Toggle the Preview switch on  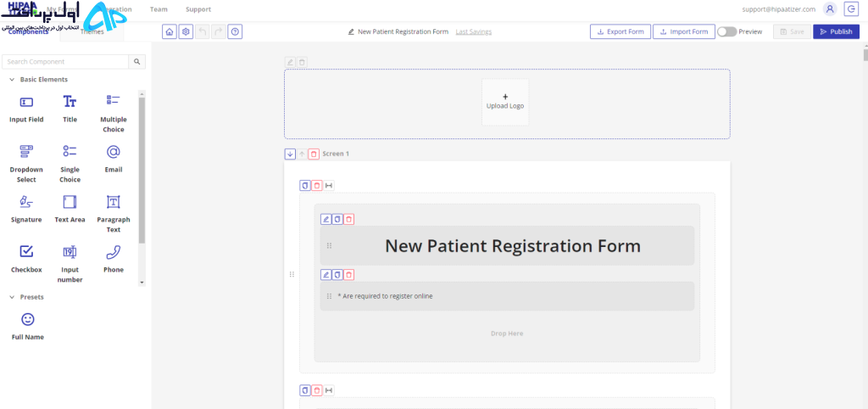tap(726, 31)
